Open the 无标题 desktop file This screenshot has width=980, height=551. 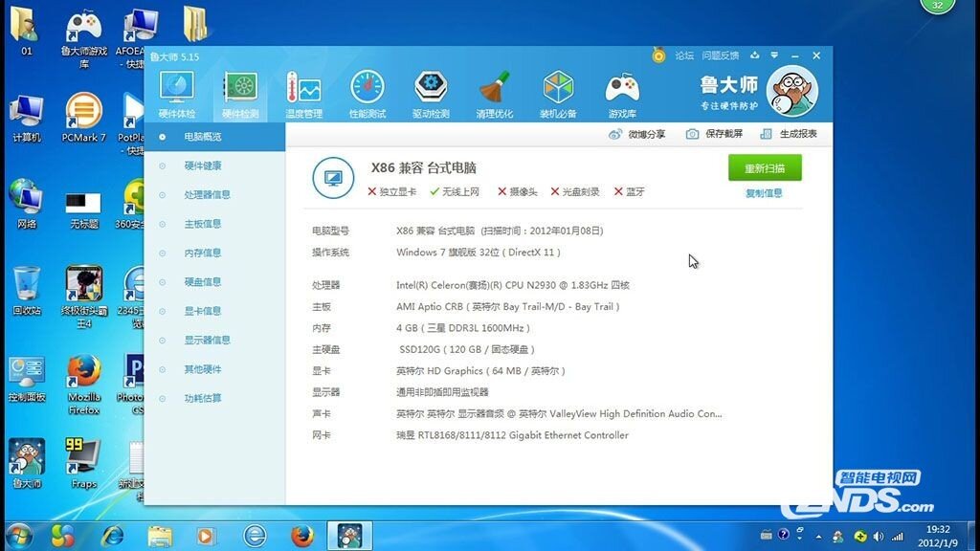[x=84, y=211]
